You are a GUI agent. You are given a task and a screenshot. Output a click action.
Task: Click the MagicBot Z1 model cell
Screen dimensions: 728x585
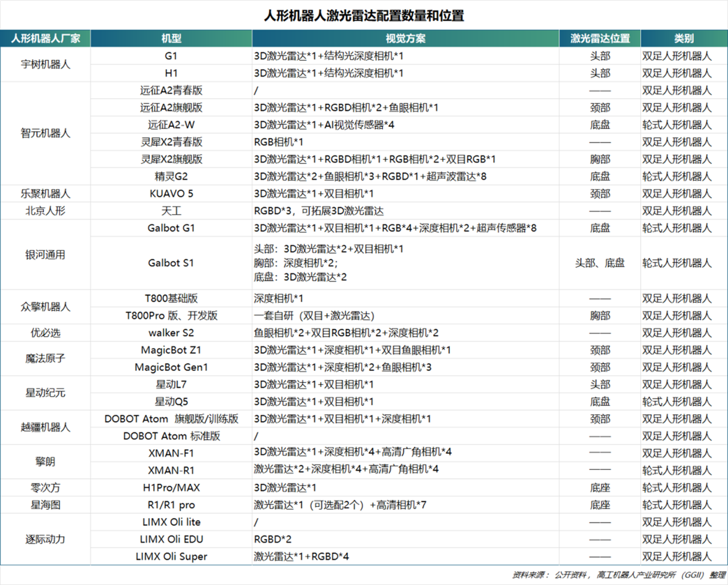tap(171, 349)
